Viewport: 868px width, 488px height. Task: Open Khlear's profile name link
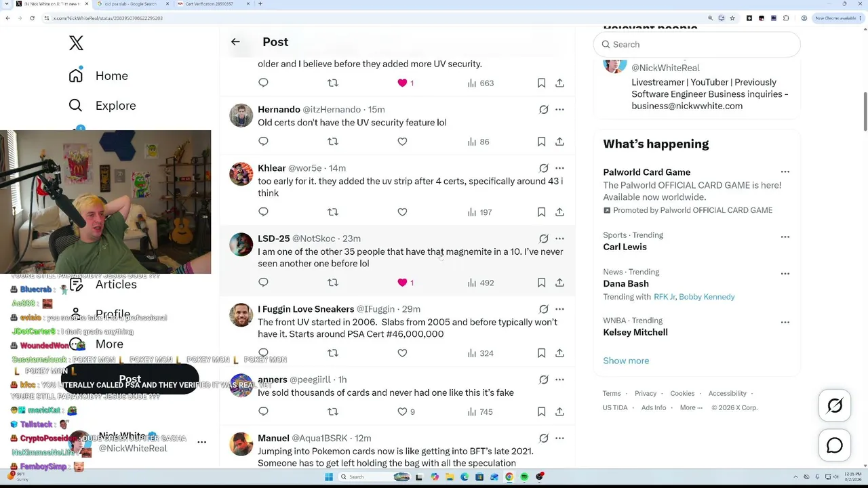coord(272,168)
